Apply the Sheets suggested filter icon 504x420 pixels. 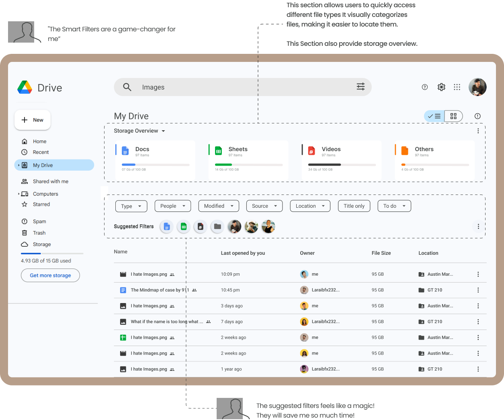184,227
